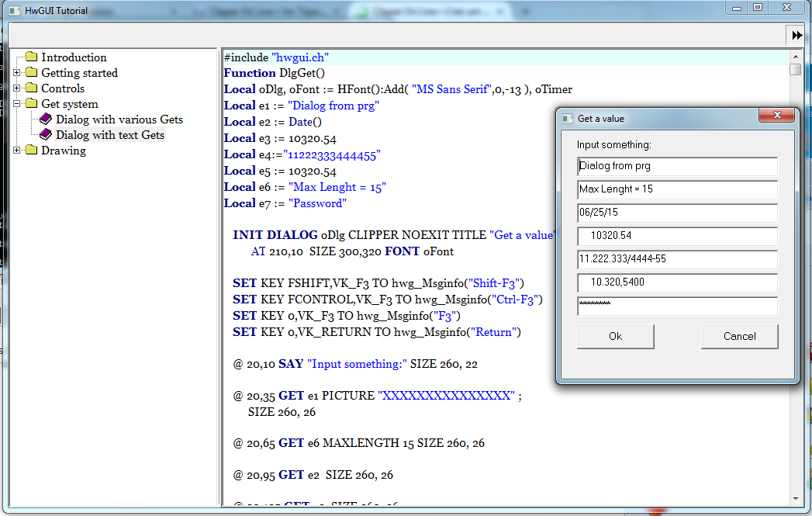Expand the Drawing tree node
This screenshot has height=516, width=812.
click(x=17, y=151)
